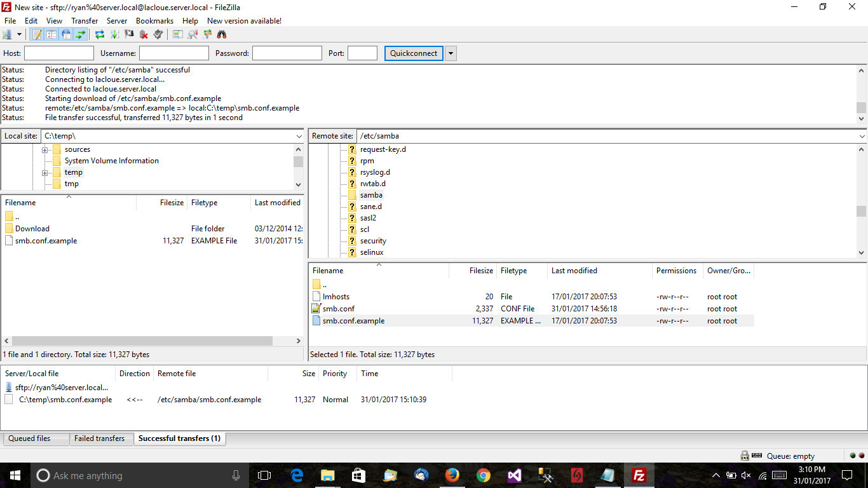Sort remote list by Permissions column
This screenshot has width=868, height=488.
677,271
